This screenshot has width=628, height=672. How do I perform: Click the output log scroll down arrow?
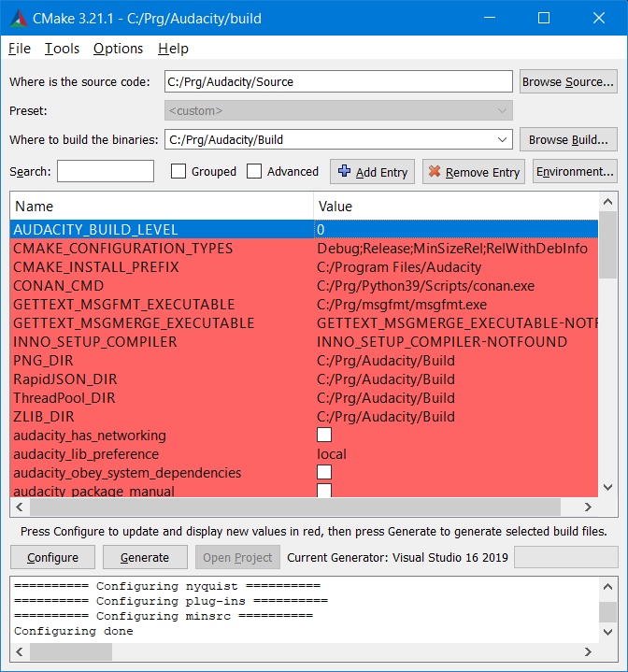607,632
